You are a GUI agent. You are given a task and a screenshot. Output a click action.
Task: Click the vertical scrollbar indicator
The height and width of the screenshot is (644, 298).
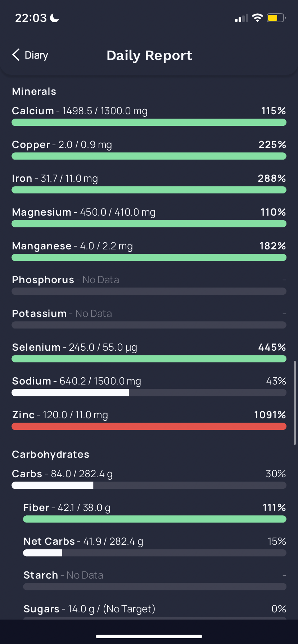(295, 403)
